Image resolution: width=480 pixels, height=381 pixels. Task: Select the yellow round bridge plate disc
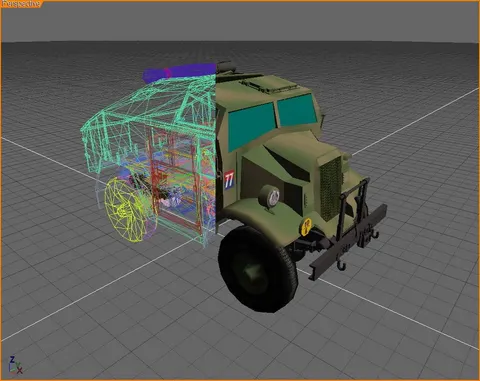click(306, 226)
